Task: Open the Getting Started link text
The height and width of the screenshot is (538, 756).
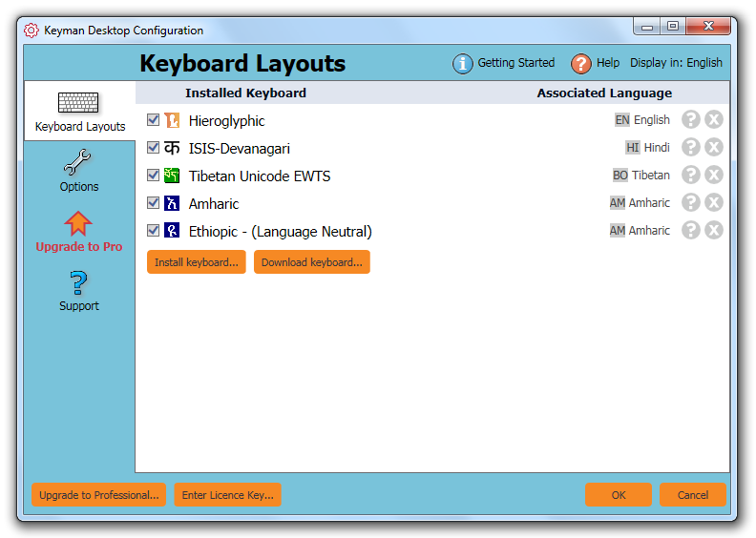Action: point(515,63)
